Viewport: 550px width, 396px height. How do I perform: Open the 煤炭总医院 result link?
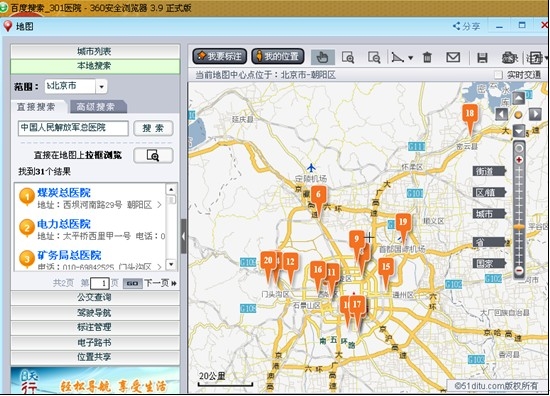(x=64, y=192)
